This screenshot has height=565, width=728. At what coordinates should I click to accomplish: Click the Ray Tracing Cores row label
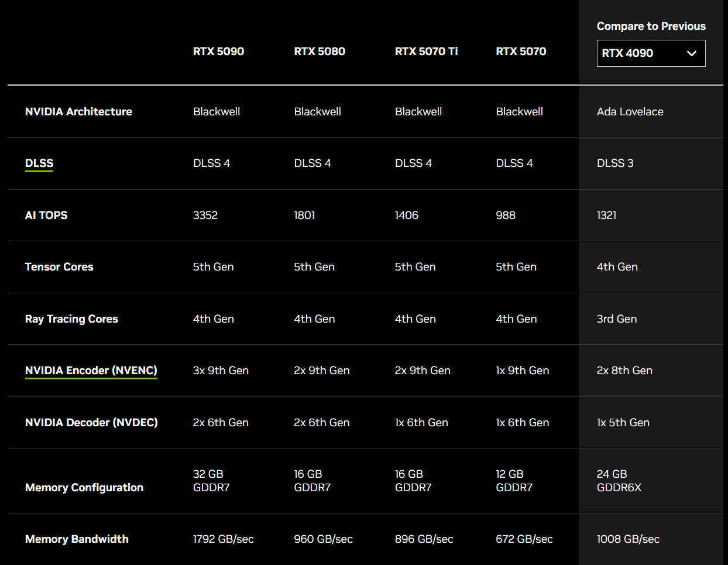tap(71, 319)
